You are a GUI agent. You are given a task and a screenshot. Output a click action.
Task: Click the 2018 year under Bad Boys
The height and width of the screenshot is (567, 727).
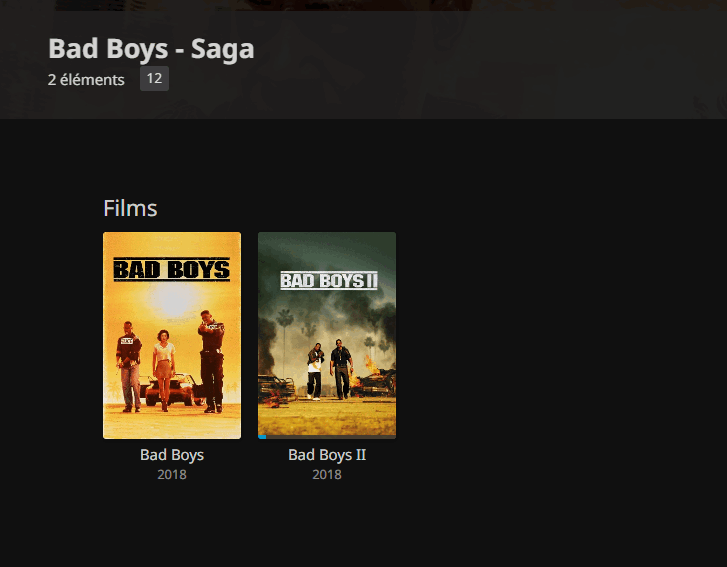coord(172,474)
